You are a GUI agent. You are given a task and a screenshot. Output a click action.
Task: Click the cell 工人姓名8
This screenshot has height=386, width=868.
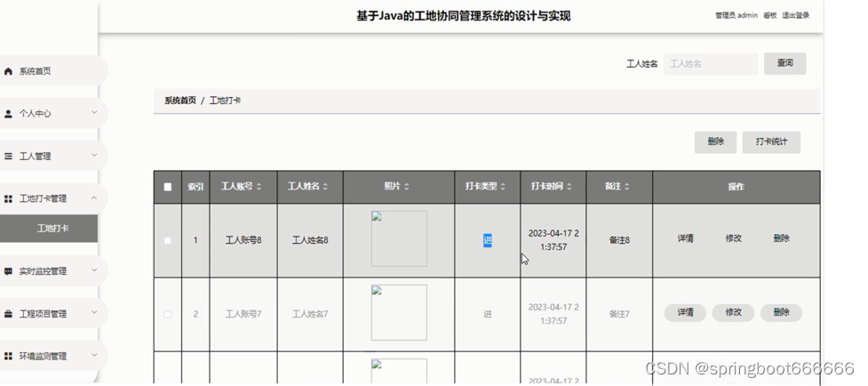click(310, 240)
